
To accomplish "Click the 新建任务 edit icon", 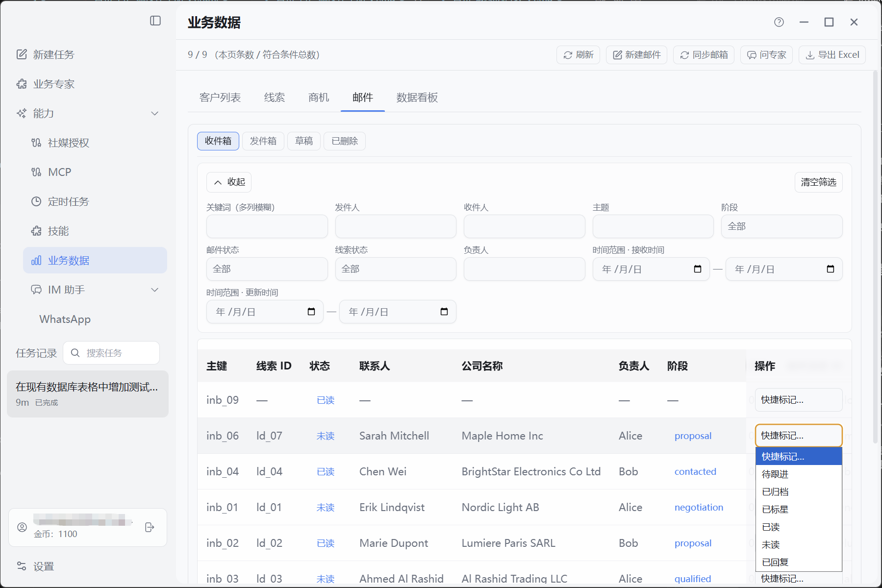I will tap(22, 54).
